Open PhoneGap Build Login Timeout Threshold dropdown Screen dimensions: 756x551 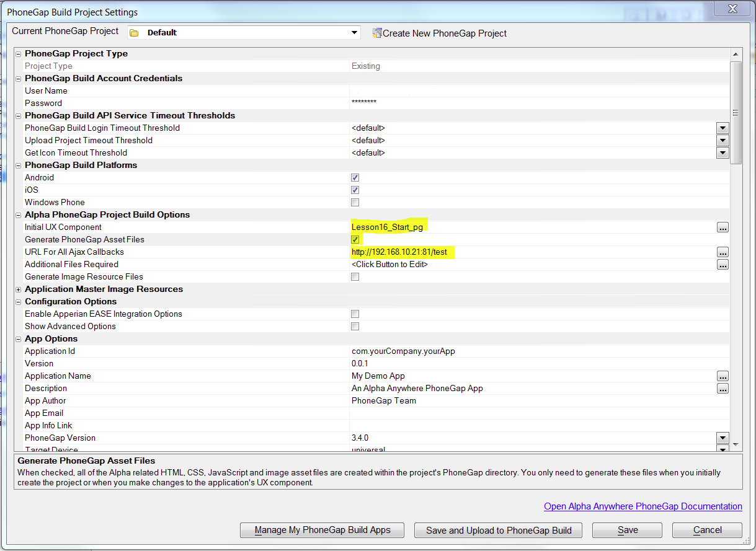(x=723, y=128)
